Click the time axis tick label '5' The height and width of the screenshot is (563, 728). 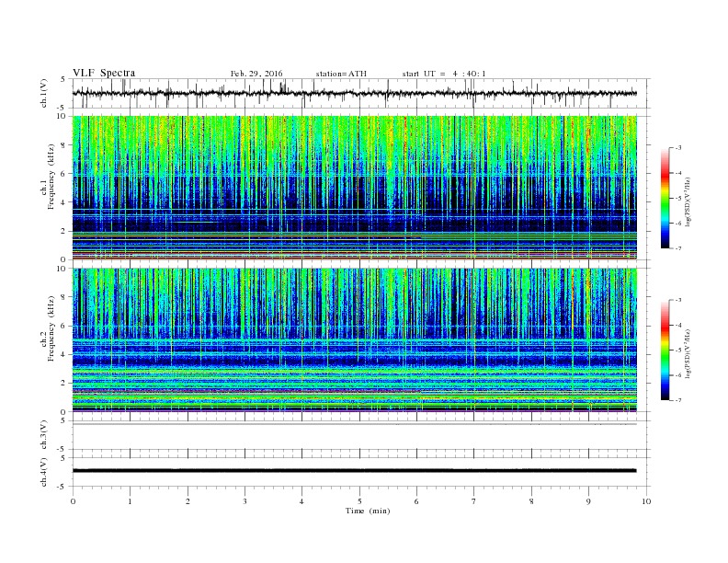pos(359,501)
